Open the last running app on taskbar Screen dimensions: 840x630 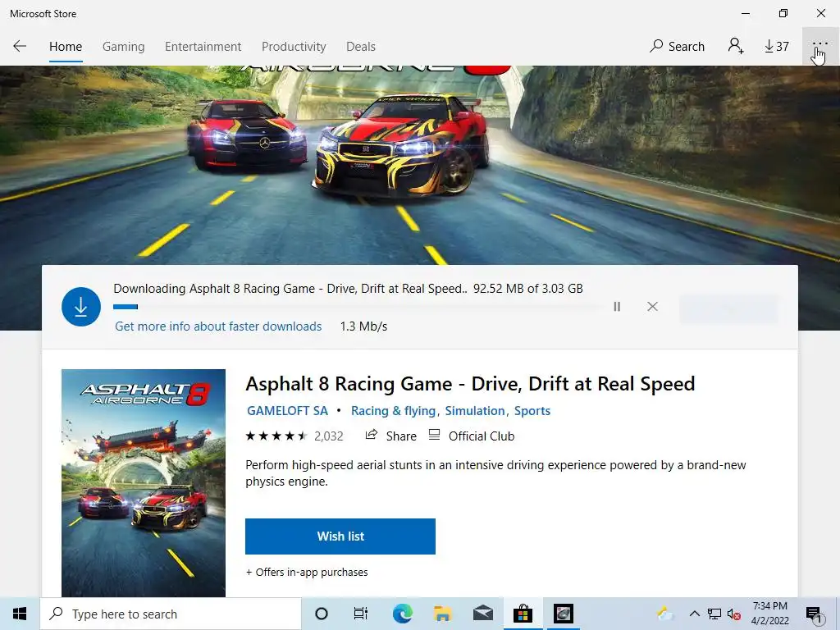(563, 614)
